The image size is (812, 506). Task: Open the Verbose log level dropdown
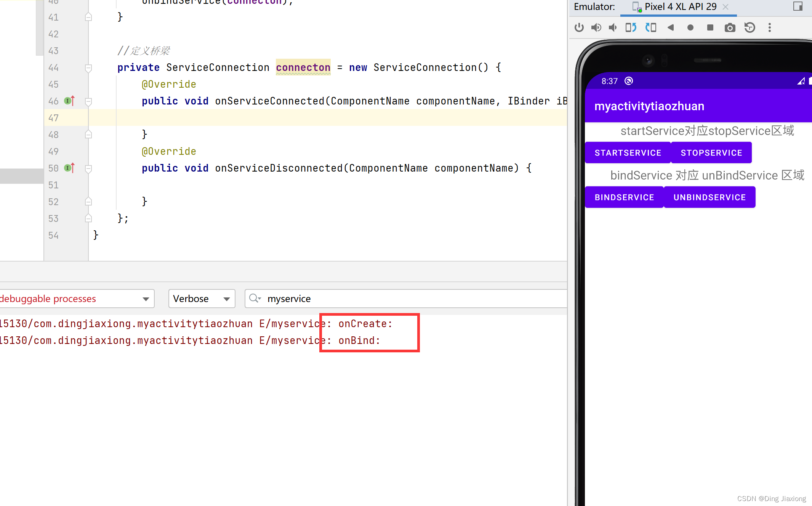point(202,299)
